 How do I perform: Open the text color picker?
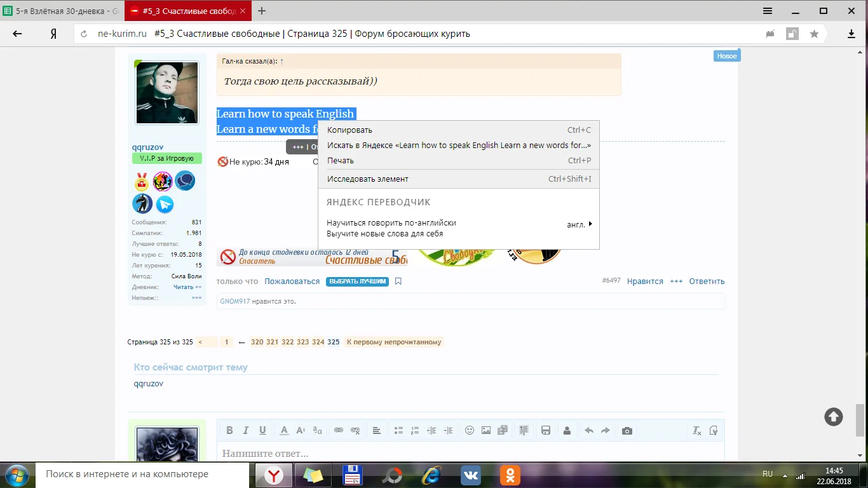click(x=284, y=430)
